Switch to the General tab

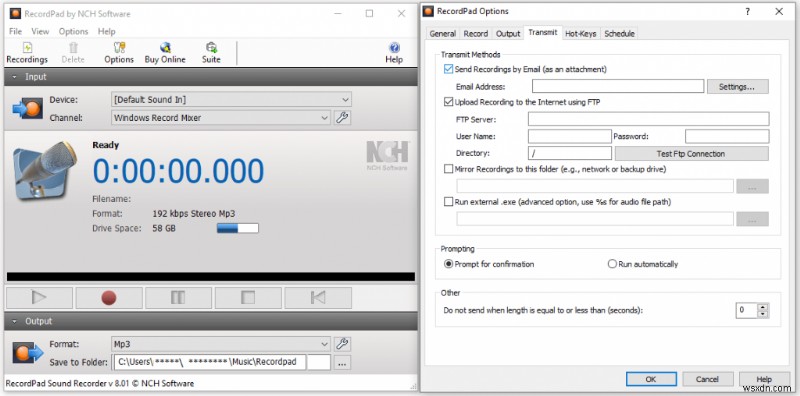[442, 34]
